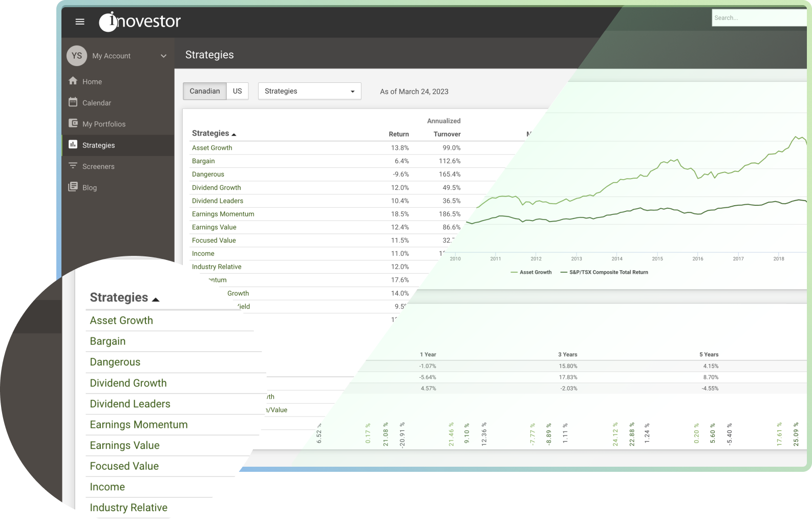
Task: Click the As of March 24, 2023 text
Action: [x=414, y=92]
